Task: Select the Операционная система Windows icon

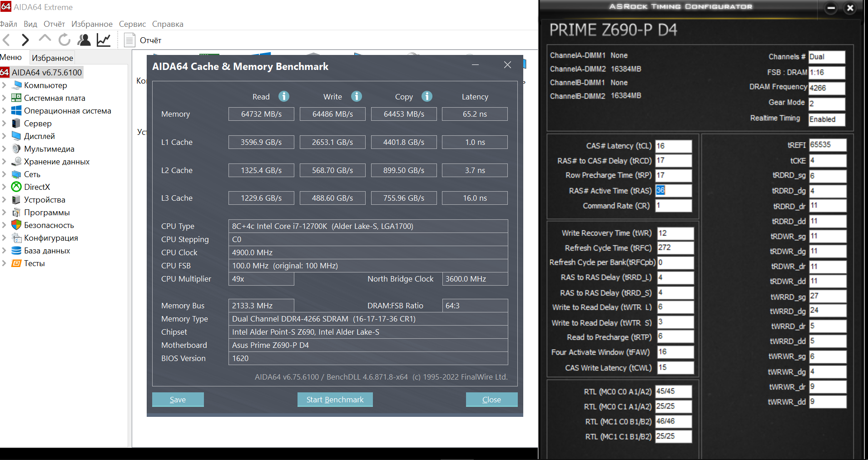Action: click(x=16, y=110)
